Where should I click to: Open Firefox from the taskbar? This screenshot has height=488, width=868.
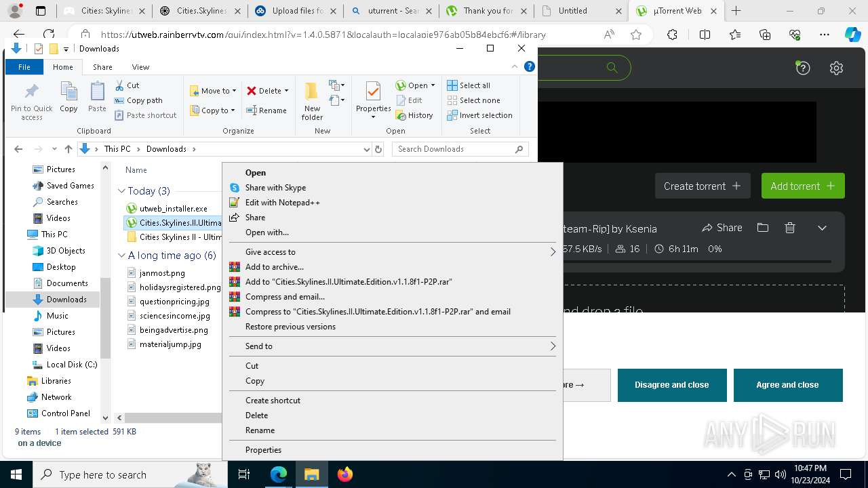[x=344, y=474]
